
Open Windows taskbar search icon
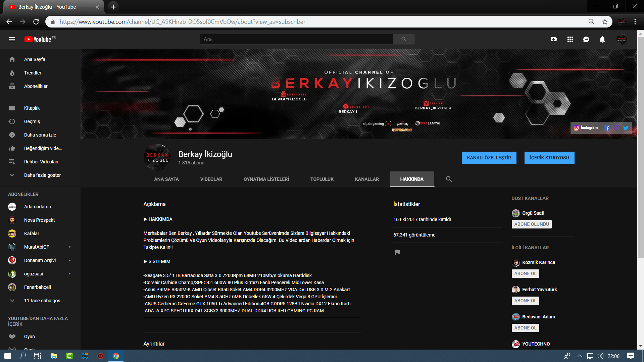tap(22, 356)
